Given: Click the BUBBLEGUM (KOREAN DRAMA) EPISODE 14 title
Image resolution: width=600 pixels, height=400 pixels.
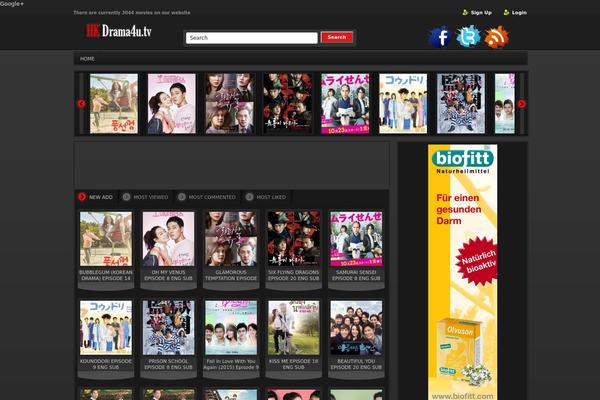Looking at the screenshot, I should pyautogui.click(x=106, y=275).
